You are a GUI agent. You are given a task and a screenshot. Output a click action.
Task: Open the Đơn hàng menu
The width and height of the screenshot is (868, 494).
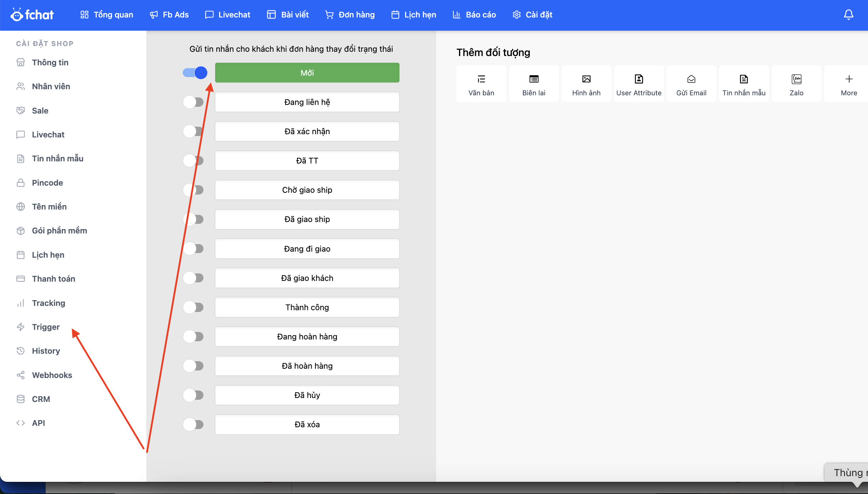350,15
